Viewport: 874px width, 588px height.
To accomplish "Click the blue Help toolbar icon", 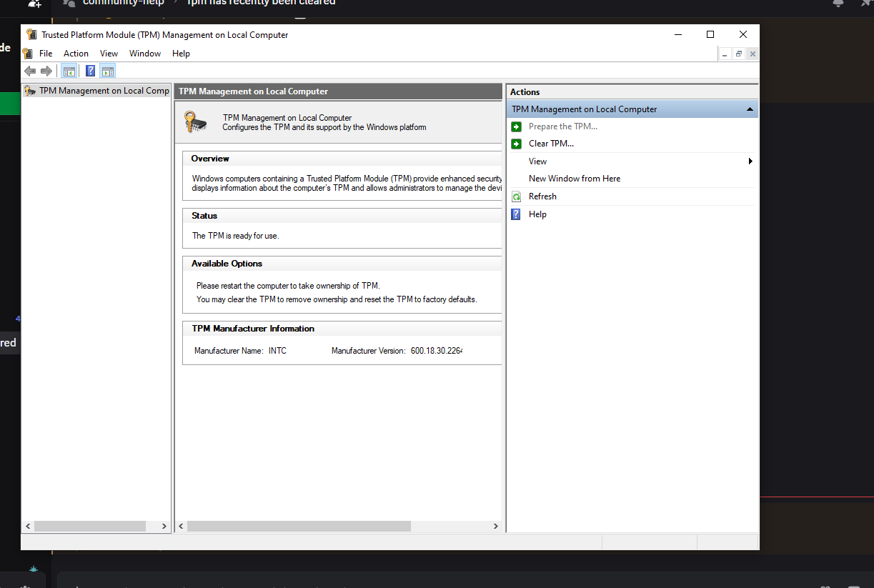I will pos(91,71).
